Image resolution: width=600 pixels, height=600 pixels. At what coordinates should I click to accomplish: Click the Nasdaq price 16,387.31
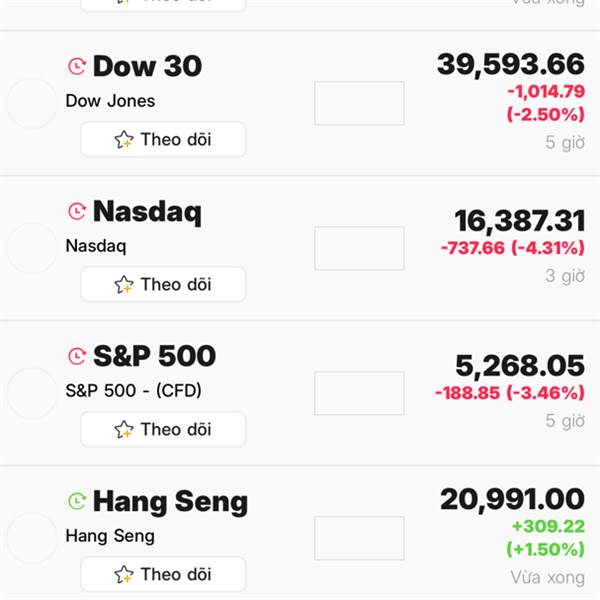pos(519,221)
